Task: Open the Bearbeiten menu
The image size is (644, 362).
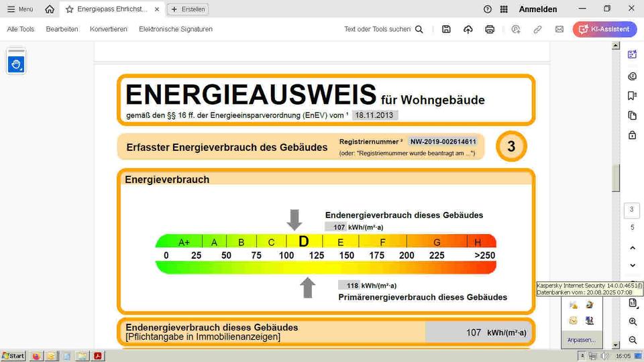Action: [62, 29]
